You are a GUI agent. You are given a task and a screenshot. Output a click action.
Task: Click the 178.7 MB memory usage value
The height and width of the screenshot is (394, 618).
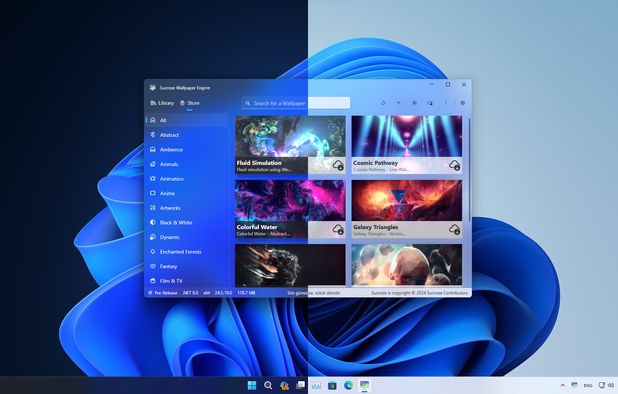[x=246, y=293]
